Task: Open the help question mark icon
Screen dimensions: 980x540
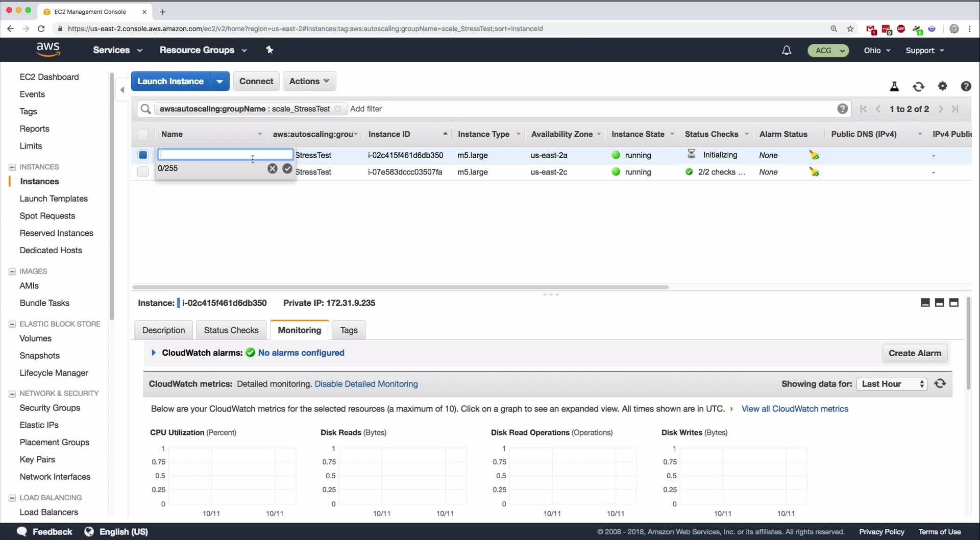Action: tap(966, 86)
